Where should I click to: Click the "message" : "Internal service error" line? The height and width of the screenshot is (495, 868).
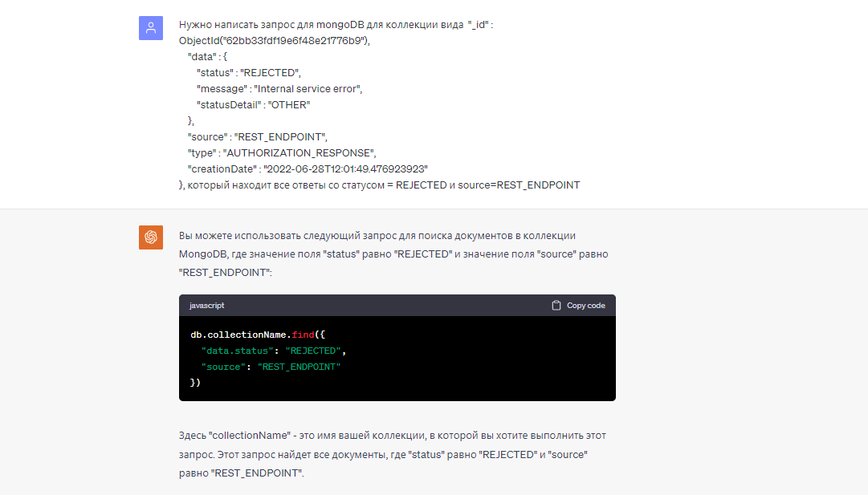[279, 88]
